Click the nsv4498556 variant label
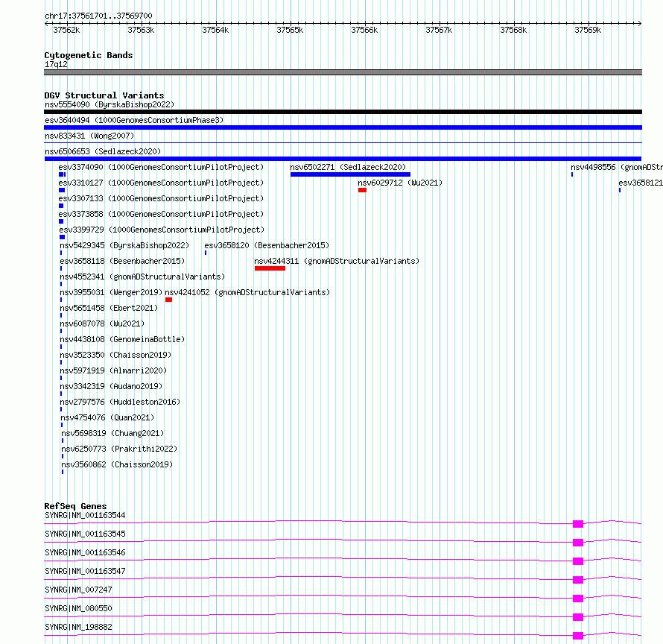Screen dimensions: 663x644 (617, 167)
